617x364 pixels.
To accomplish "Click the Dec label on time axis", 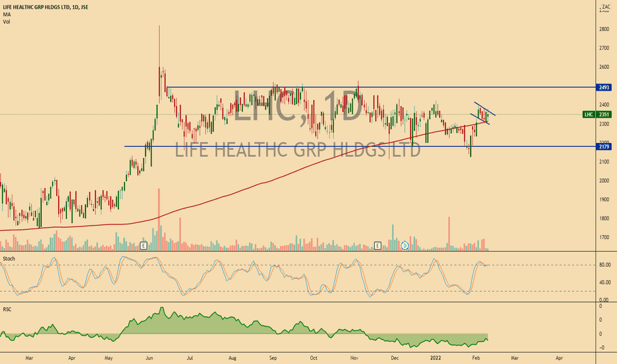I will (x=395, y=358).
